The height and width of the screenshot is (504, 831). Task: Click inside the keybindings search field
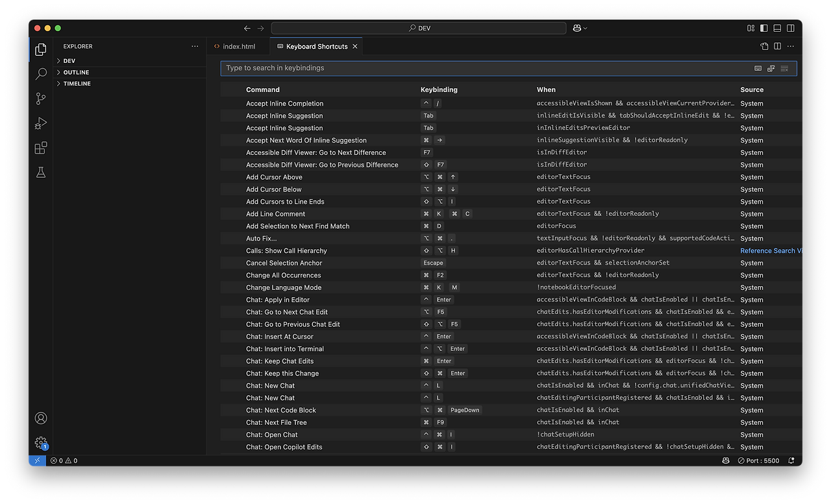click(454, 68)
